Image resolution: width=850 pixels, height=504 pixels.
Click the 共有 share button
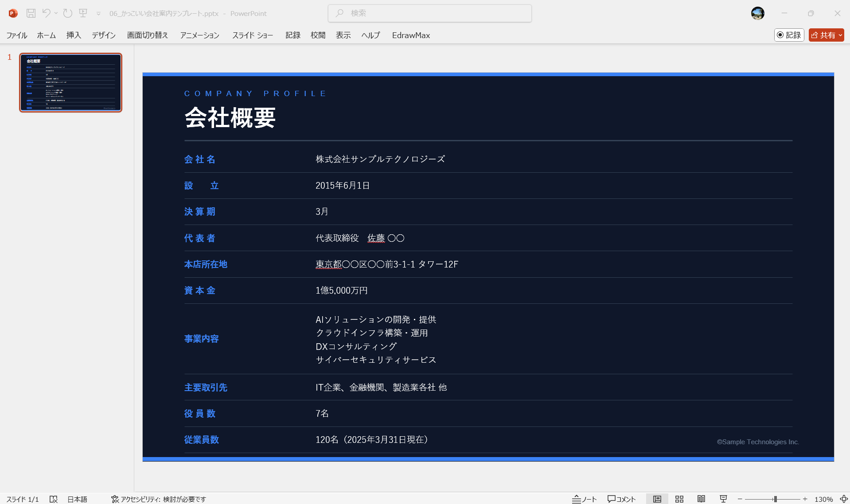[825, 35]
